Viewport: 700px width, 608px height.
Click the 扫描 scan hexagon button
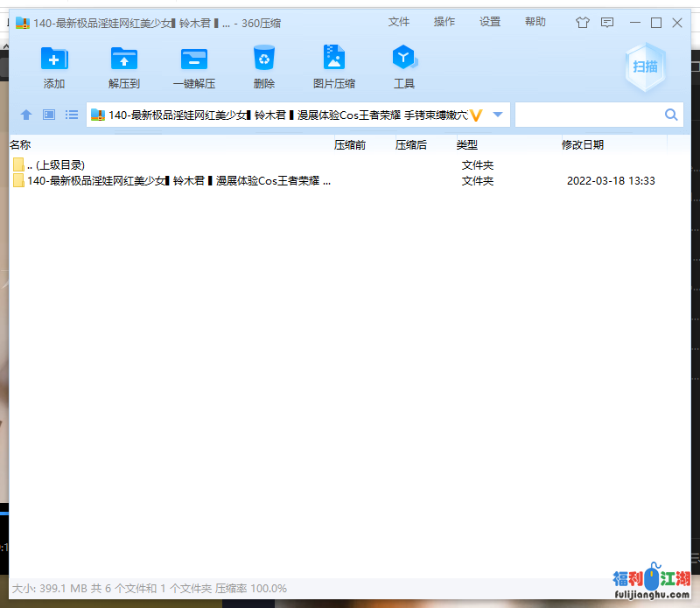point(646,66)
